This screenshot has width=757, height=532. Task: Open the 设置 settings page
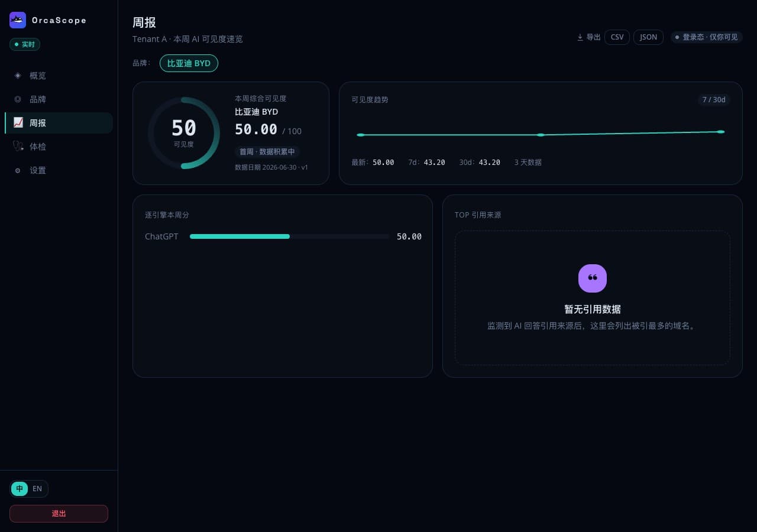[x=59, y=170]
